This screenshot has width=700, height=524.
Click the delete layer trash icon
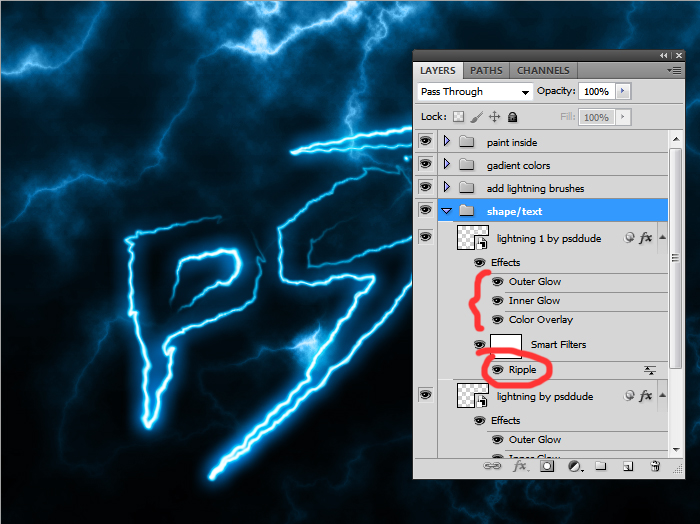[655, 466]
